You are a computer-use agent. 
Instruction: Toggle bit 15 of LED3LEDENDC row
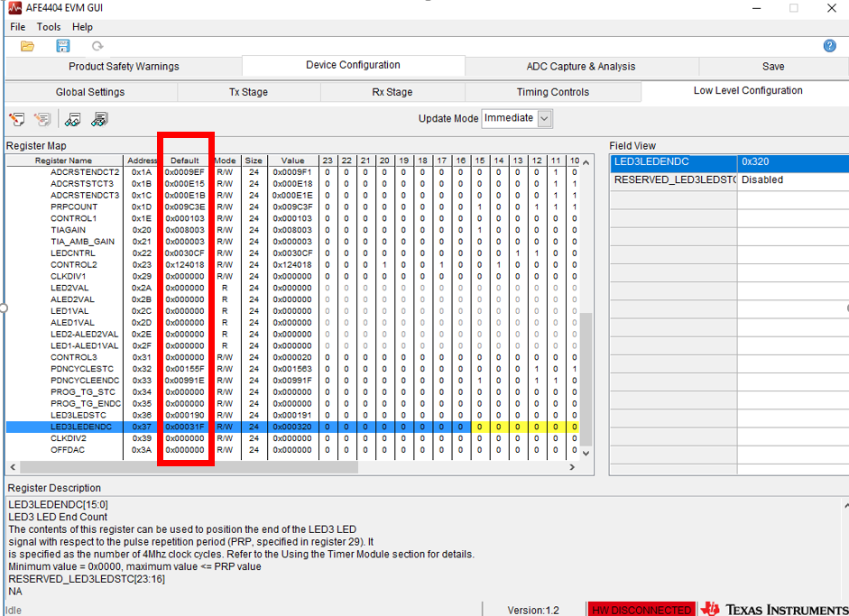coord(480,428)
